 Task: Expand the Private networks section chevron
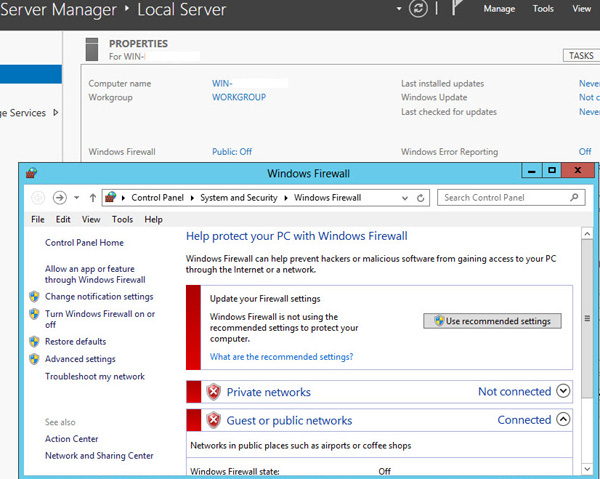[x=563, y=391]
